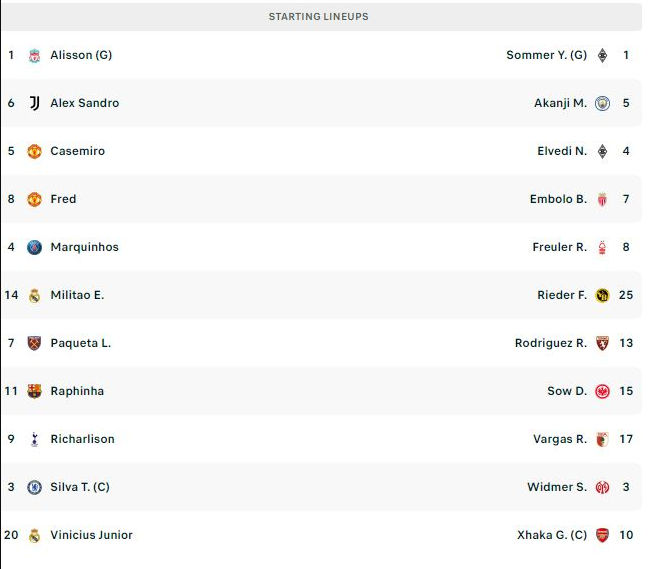Click the Starting Lineups header bar
Image resolution: width=648 pixels, height=569 pixels.
tap(321, 17)
